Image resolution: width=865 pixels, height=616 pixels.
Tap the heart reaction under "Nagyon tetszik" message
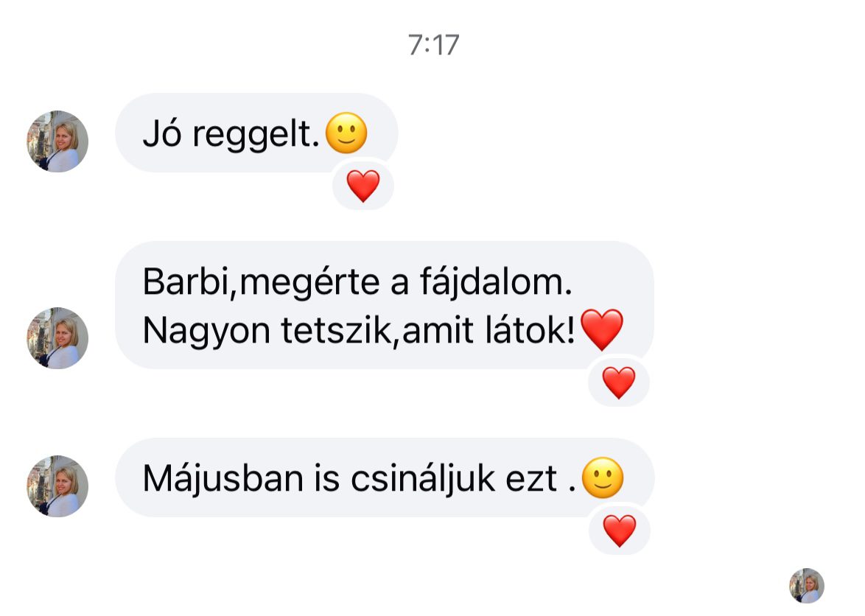(618, 382)
